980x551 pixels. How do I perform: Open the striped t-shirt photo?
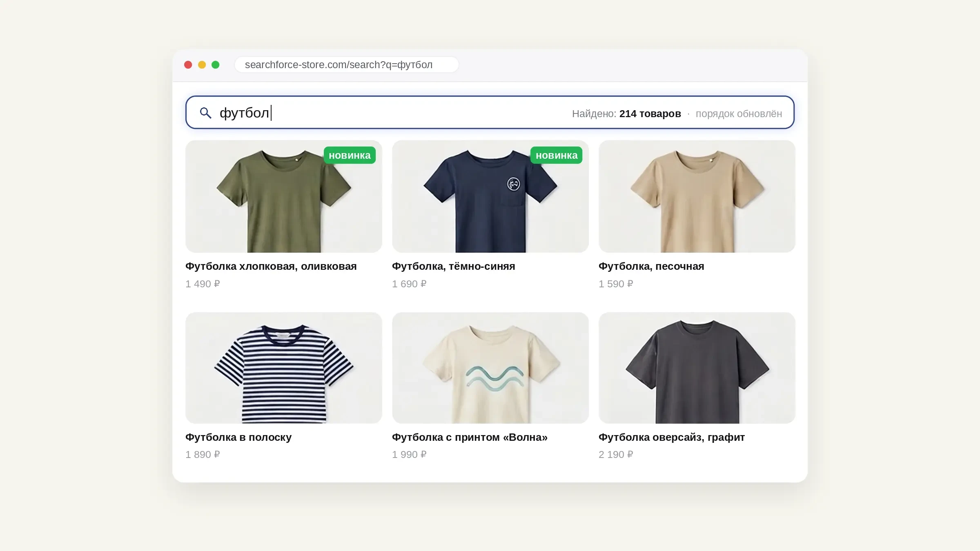coord(284,368)
